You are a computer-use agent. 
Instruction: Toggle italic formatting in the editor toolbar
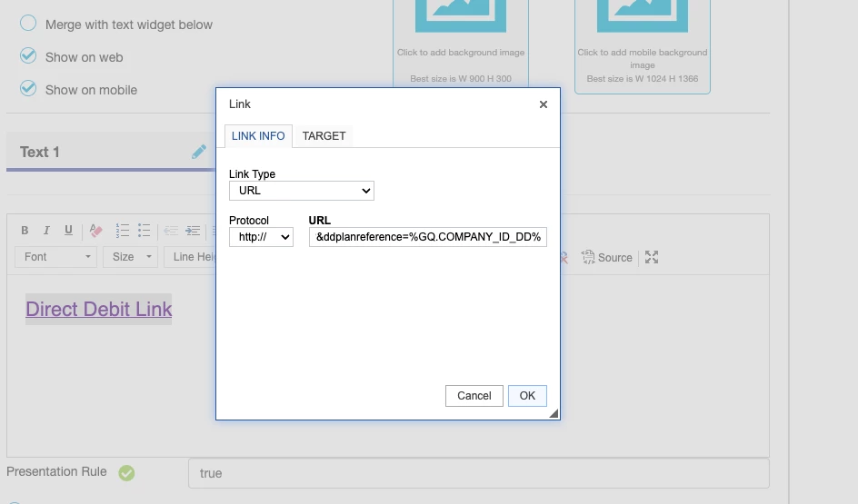(46, 230)
